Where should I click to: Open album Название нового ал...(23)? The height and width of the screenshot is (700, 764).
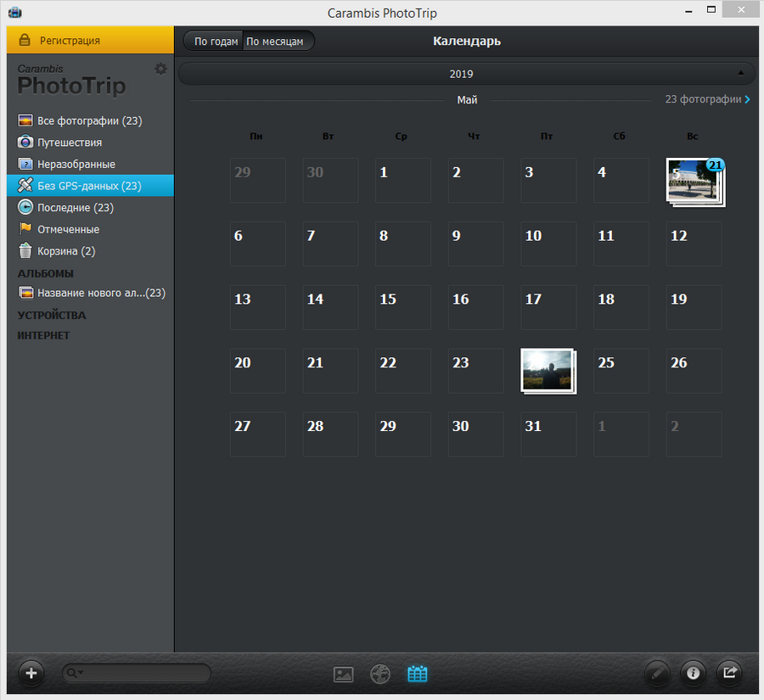(x=90, y=293)
